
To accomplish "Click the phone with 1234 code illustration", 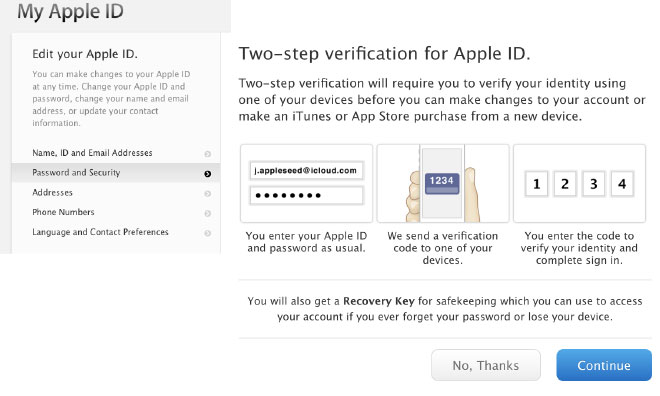I will pyautogui.click(x=443, y=183).
